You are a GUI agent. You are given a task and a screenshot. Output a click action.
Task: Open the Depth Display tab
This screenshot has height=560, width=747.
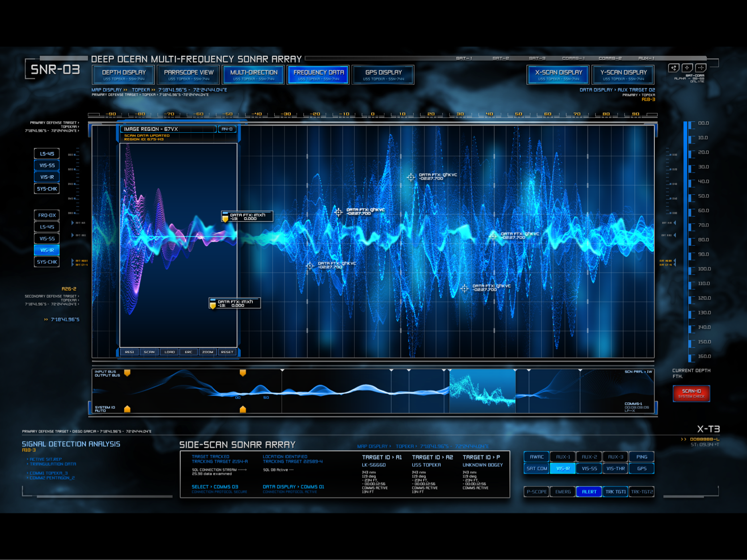(x=124, y=75)
